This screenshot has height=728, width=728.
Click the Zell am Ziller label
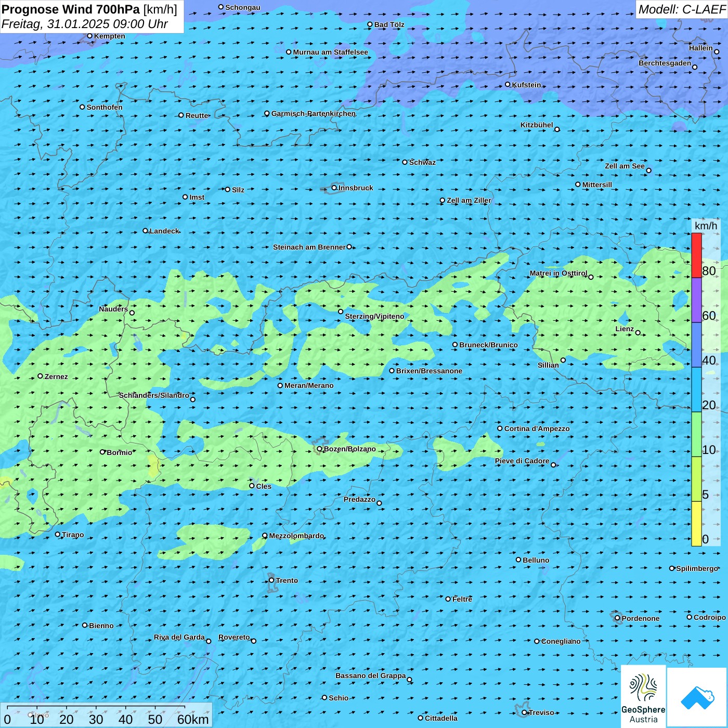click(x=469, y=200)
